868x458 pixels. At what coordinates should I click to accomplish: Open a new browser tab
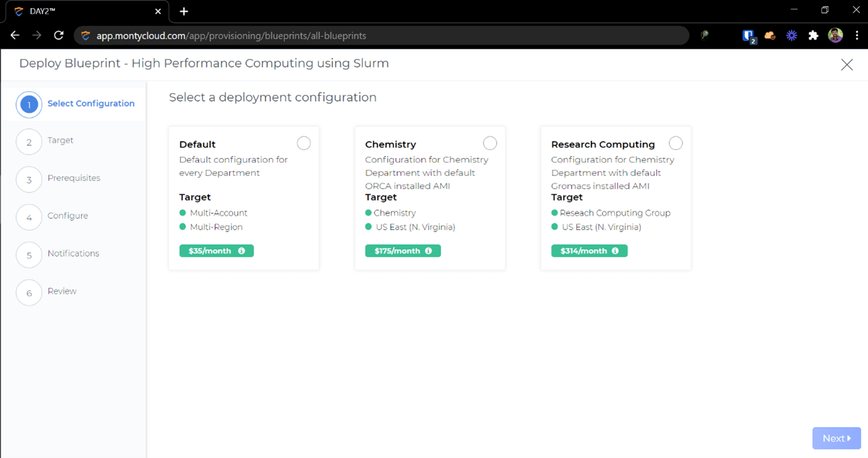[184, 11]
